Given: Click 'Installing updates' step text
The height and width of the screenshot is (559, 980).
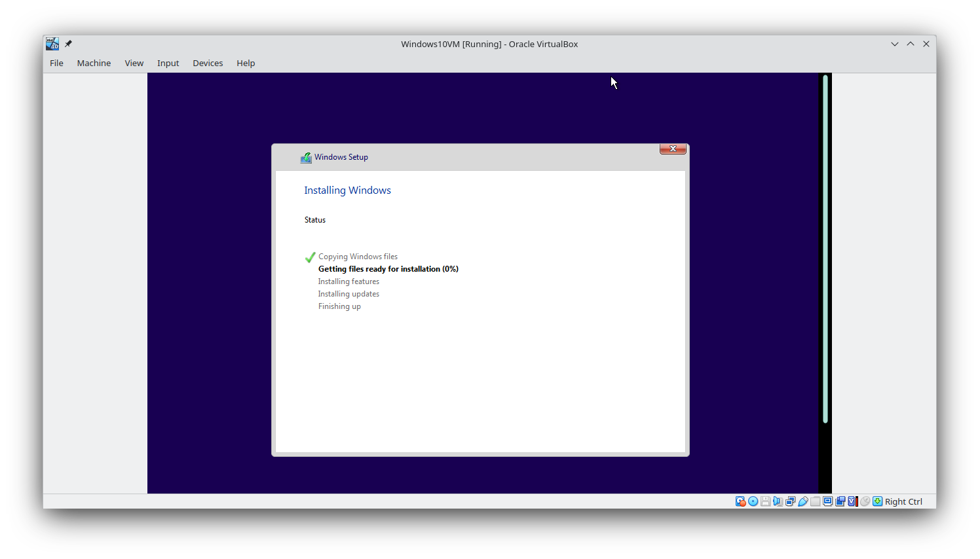Looking at the screenshot, I should pyautogui.click(x=349, y=294).
